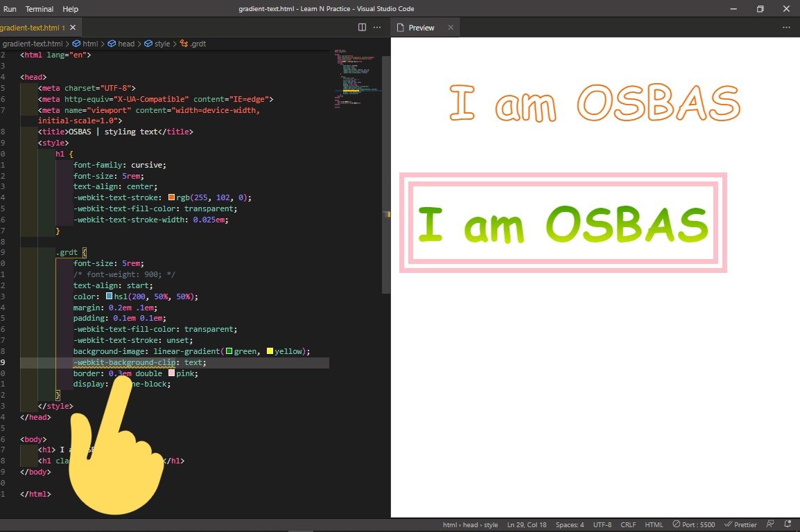Minimize the VS Code window
The image size is (800, 532).
(733, 9)
